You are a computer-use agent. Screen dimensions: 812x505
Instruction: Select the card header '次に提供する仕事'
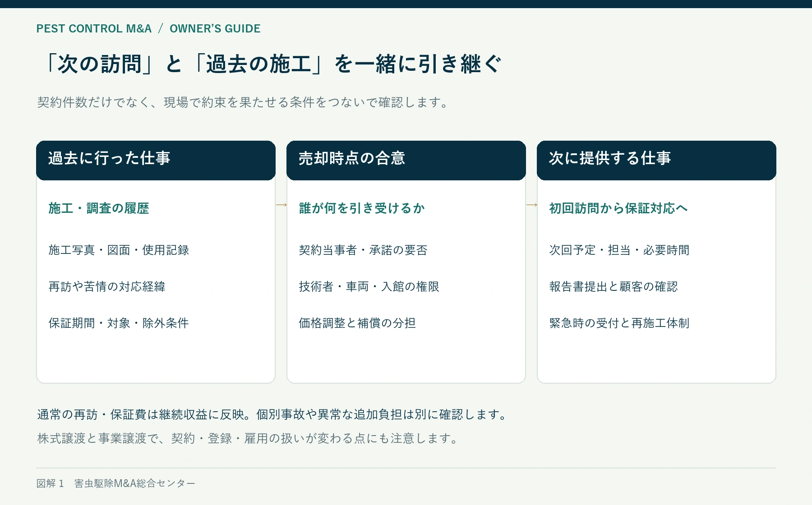[x=656, y=161]
